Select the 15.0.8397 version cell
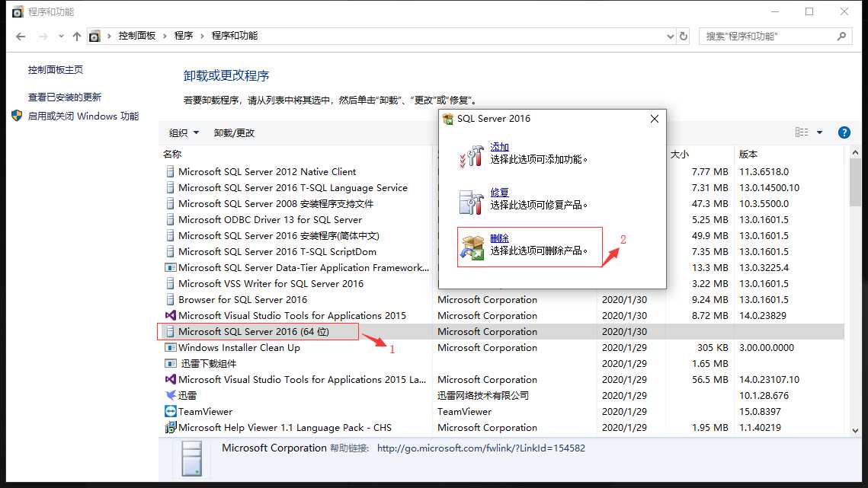The width and height of the screenshot is (868, 488). point(760,412)
